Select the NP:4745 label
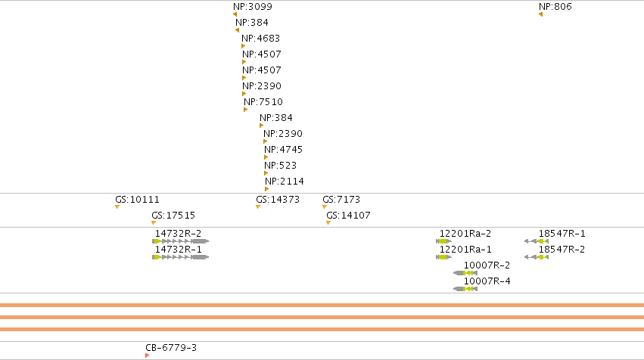The height and width of the screenshot is (360, 644). 283,150
